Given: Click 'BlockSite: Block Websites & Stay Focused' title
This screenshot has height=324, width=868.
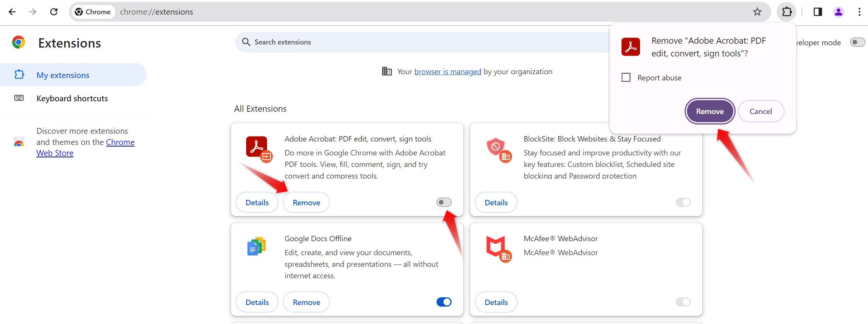Looking at the screenshot, I should pyautogui.click(x=592, y=139).
